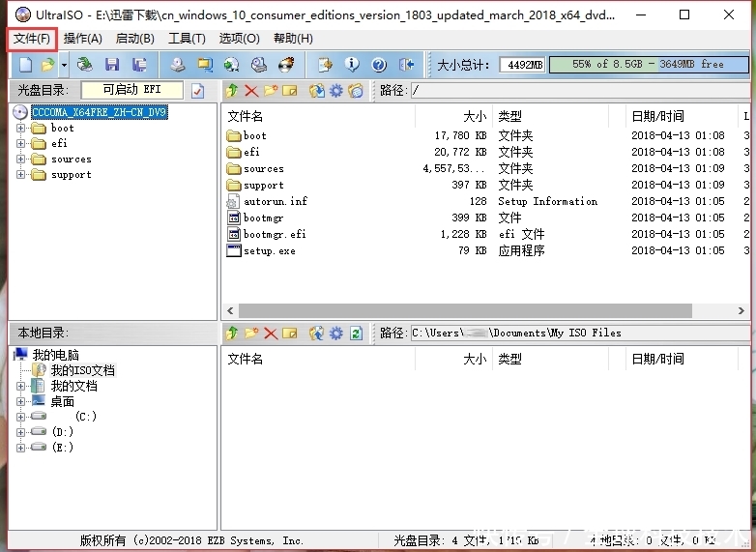Click Rename icon in local toolbar
Screen dimensions: 756x552
[x=290, y=334]
